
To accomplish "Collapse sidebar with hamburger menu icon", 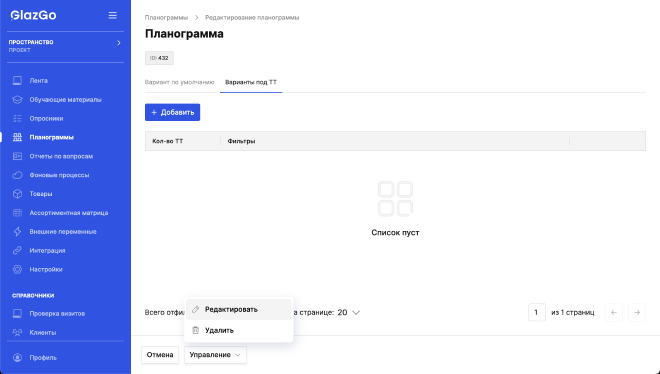I will click(113, 15).
